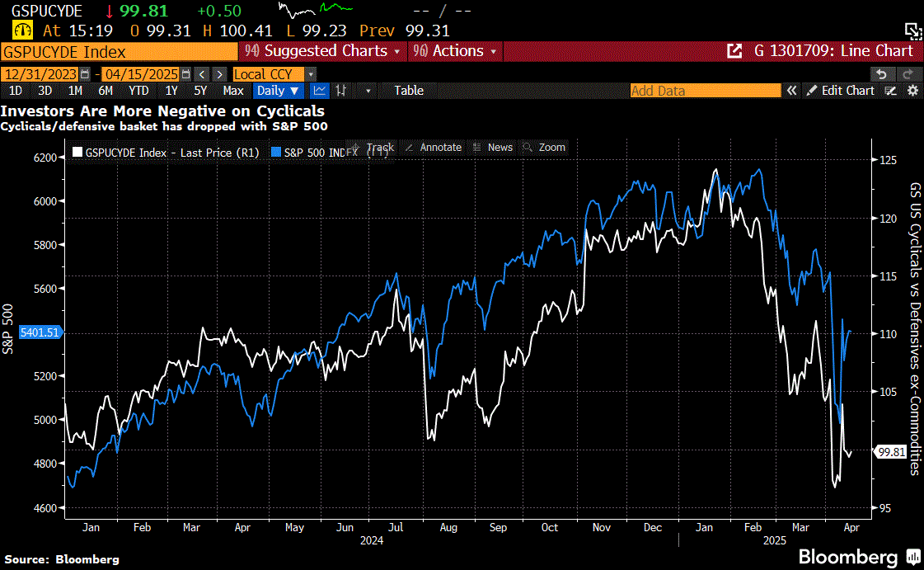Open the chart settings gear

click(x=912, y=91)
